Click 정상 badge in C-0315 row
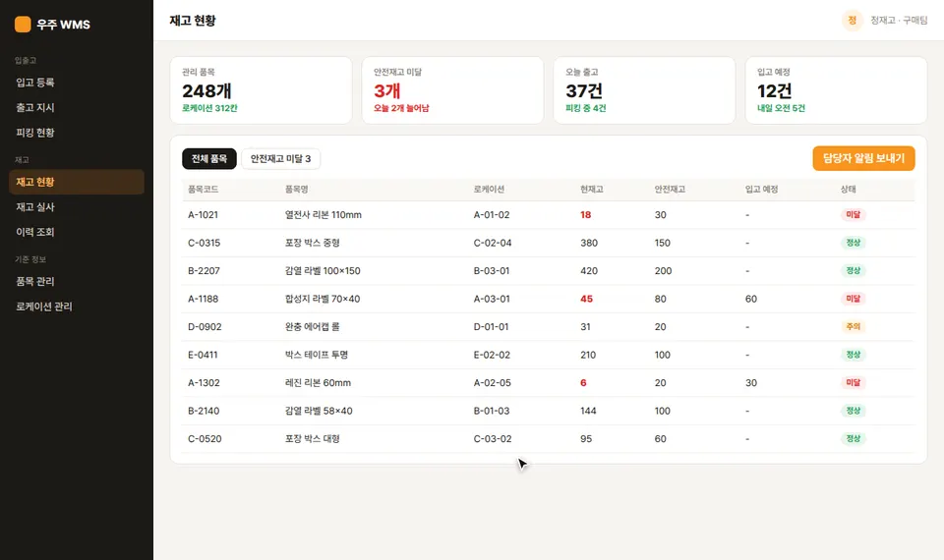Viewport: 944px width, 560px height. (854, 243)
